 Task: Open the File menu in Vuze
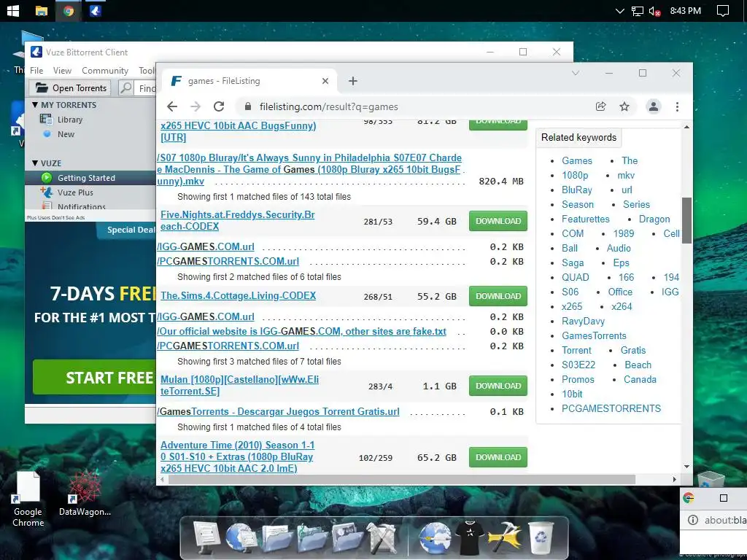coord(36,71)
